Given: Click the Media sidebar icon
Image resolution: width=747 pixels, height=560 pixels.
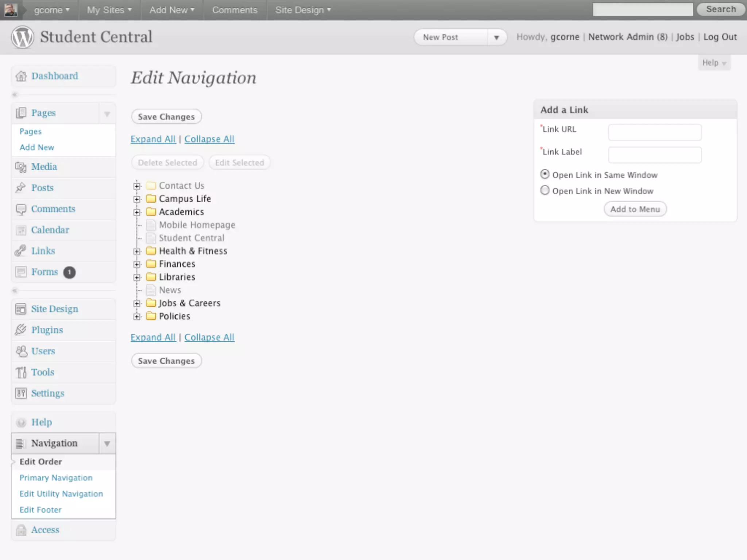Looking at the screenshot, I should tap(21, 167).
